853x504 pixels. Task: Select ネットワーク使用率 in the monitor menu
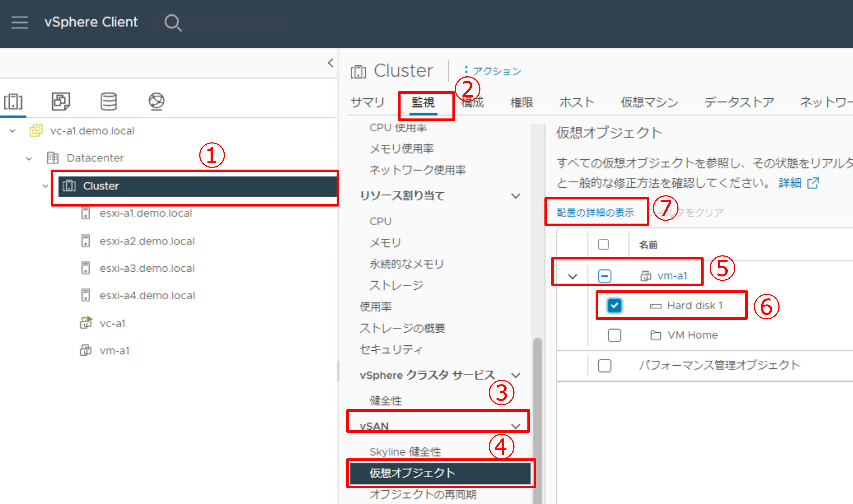[418, 170]
